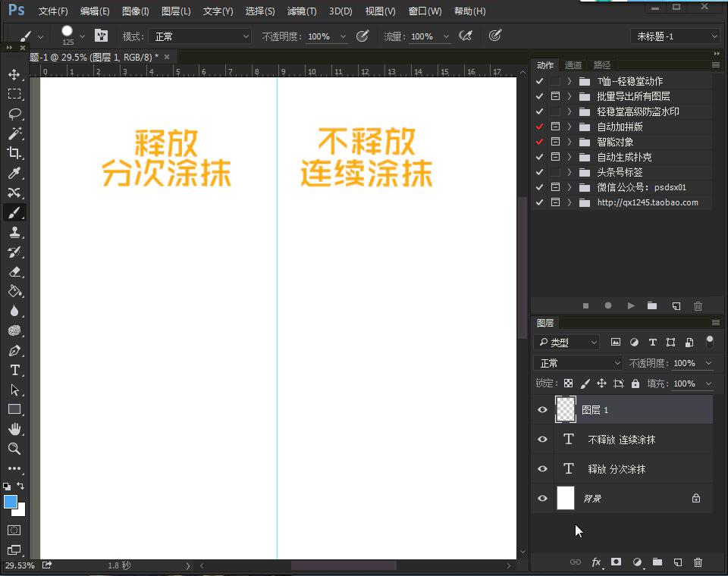The image size is (728, 576).
Task: Click the Add layer mask button
Action: pyautogui.click(x=617, y=562)
